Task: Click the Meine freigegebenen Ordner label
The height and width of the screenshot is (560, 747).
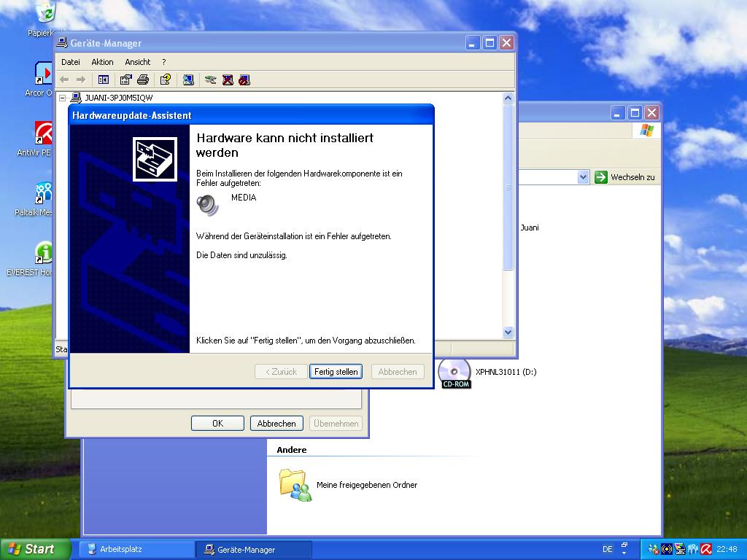Action: click(367, 485)
